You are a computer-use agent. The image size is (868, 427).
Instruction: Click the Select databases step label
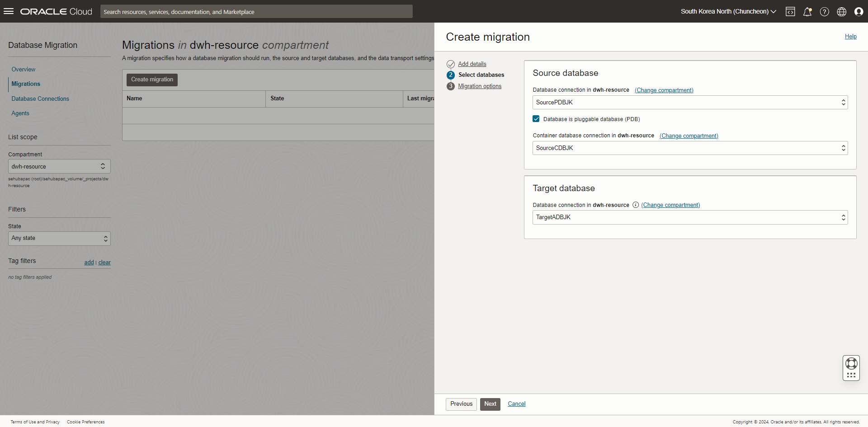pyautogui.click(x=481, y=75)
